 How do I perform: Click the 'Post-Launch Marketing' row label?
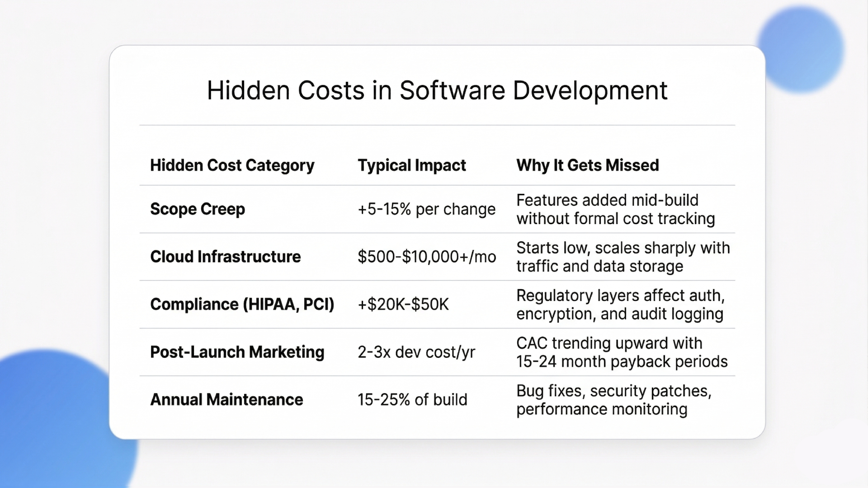pos(237,352)
